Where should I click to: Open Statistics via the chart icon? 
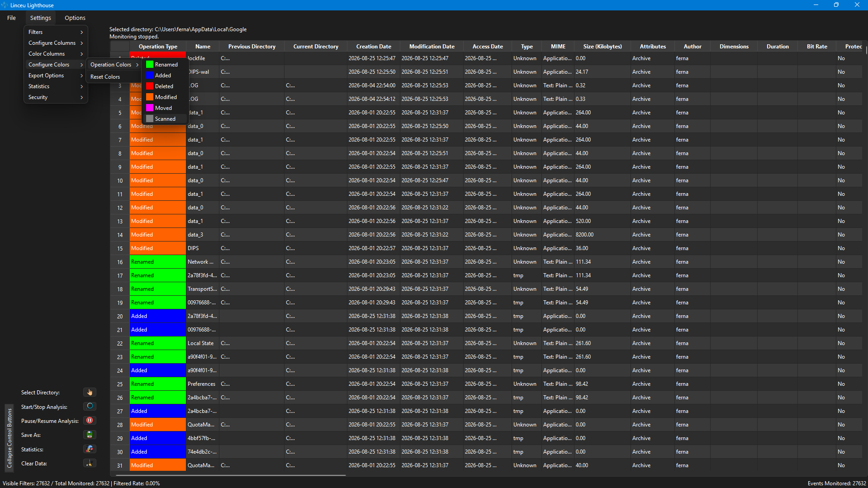click(90, 449)
